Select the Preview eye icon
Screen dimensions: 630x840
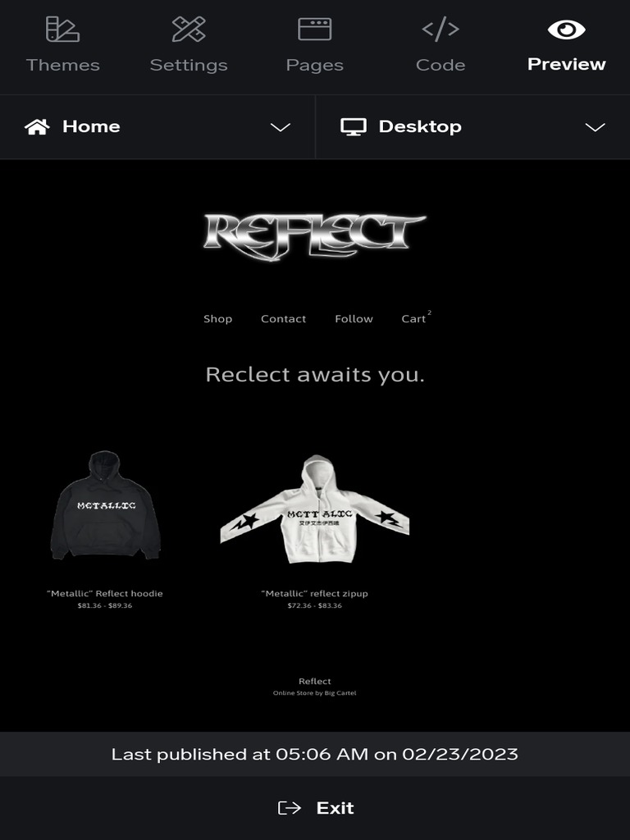[x=566, y=30]
